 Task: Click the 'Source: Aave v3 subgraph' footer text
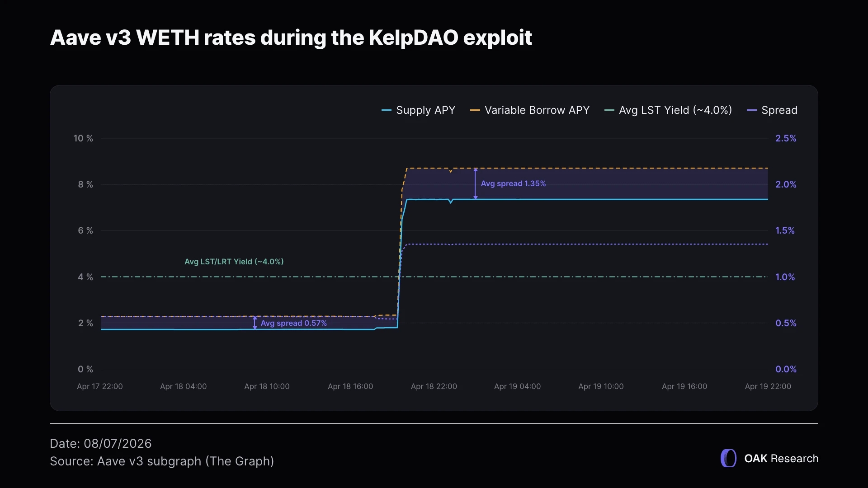pyautogui.click(x=162, y=461)
